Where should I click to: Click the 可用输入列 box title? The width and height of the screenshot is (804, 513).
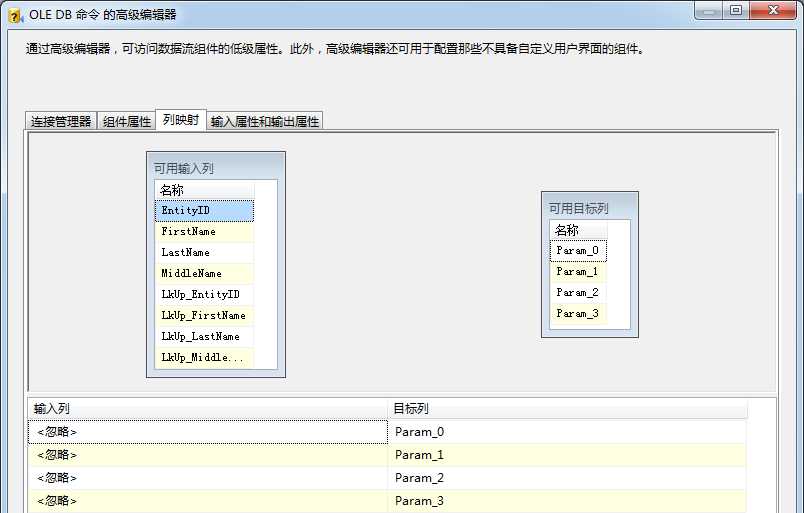tap(184, 168)
